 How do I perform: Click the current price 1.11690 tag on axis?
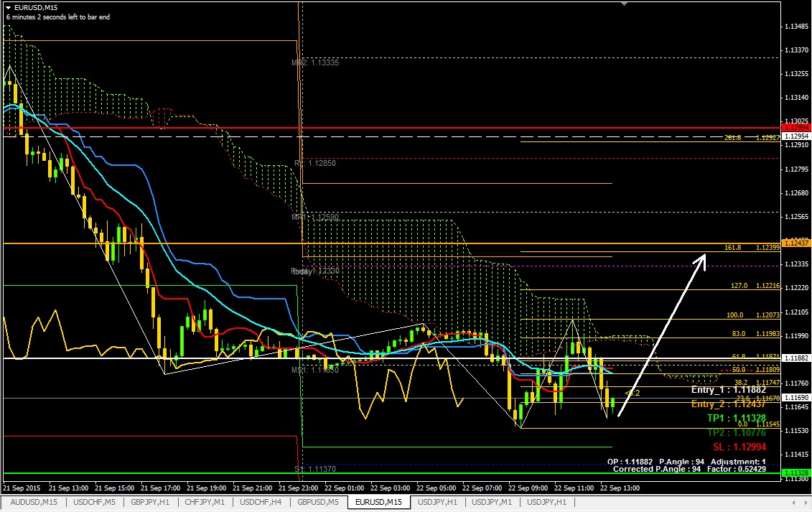[x=796, y=398]
